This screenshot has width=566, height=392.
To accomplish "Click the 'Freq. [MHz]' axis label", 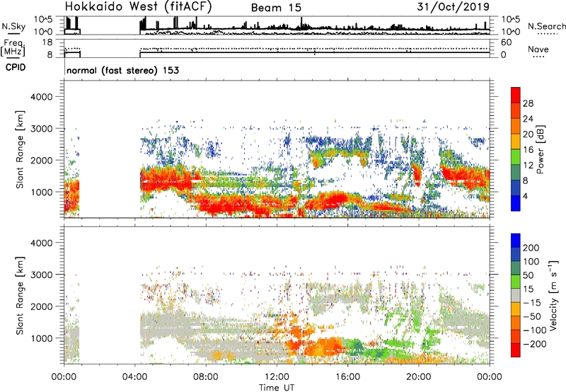I will tap(13, 48).
